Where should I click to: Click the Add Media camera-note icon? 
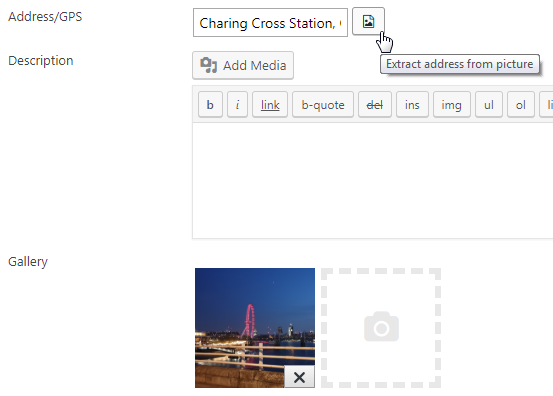click(208, 65)
